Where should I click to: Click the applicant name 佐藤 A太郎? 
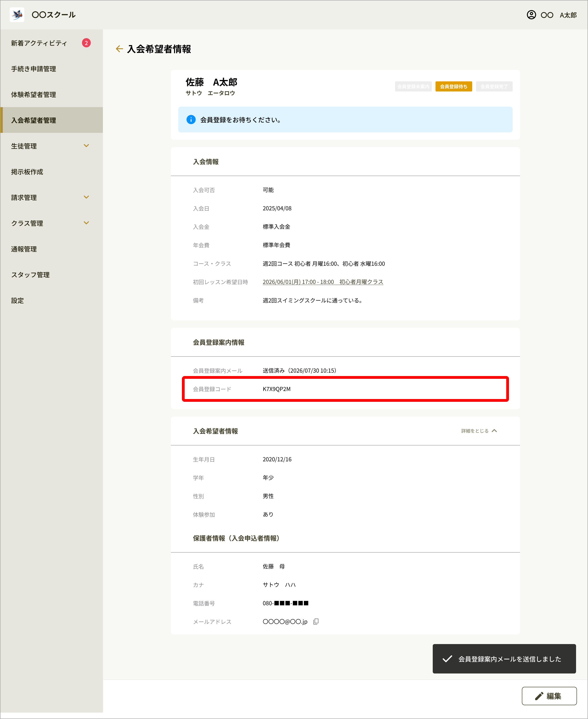click(x=211, y=82)
